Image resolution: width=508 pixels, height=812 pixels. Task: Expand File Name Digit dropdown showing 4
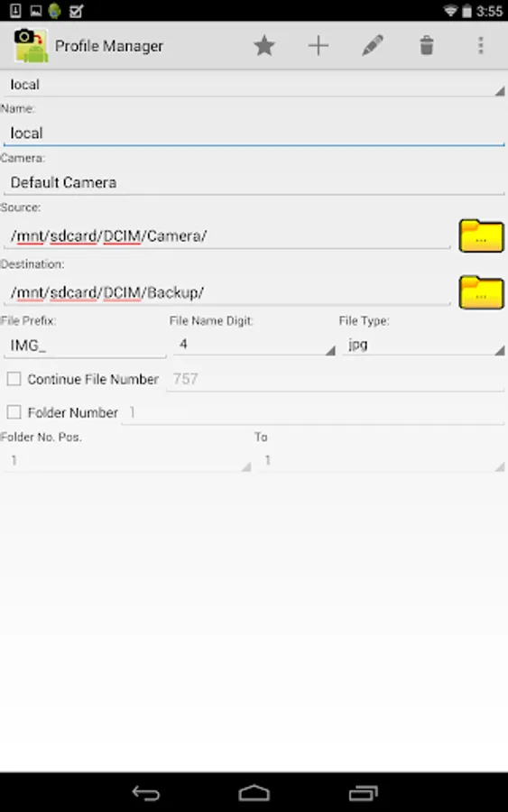click(254, 345)
